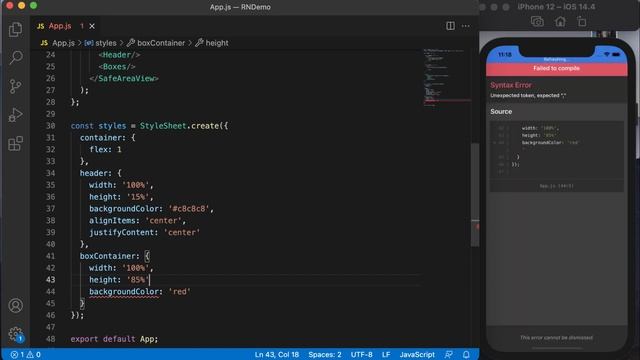This screenshot has width=640, height=360.
Task: Click the simulator window title iPhone 12
Action: point(556,7)
